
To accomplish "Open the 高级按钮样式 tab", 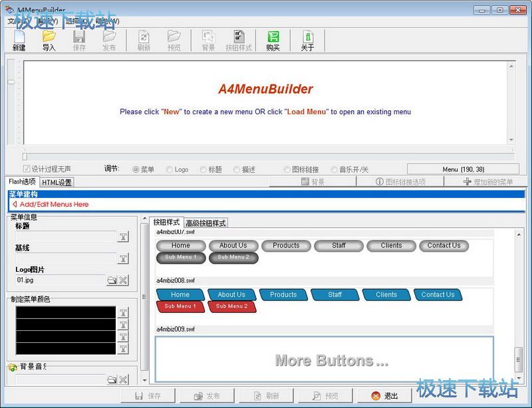I will click(205, 223).
